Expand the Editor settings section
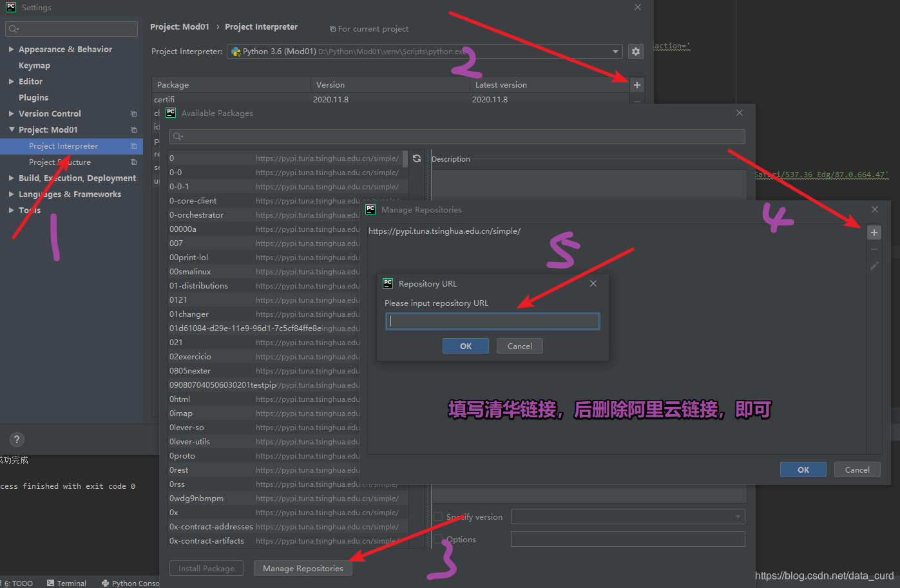The width and height of the screenshot is (900, 588). click(x=12, y=81)
